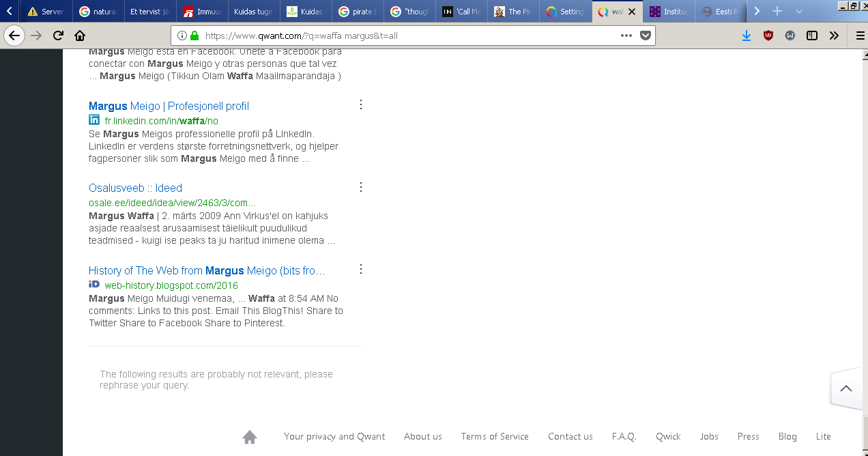868x456 pixels.
Task: Save page to Pocket
Action: click(x=646, y=35)
